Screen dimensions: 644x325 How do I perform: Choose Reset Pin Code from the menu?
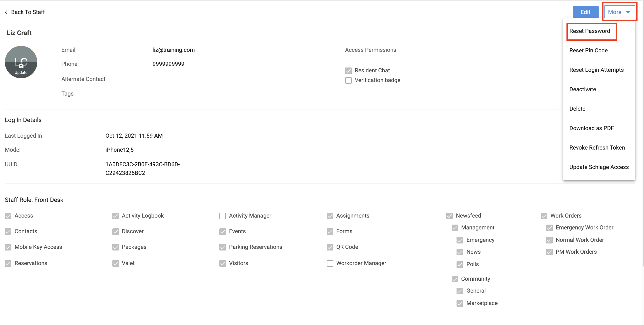point(588,50)
